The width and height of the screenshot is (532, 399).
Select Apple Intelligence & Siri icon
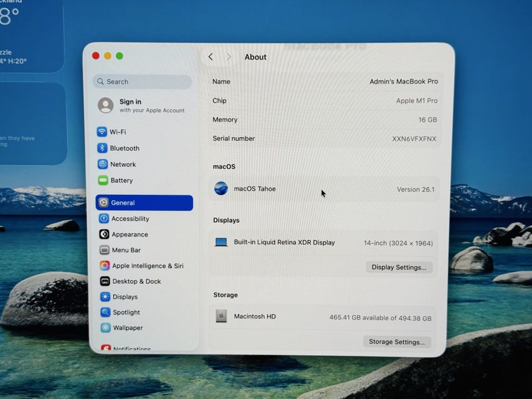104,265
